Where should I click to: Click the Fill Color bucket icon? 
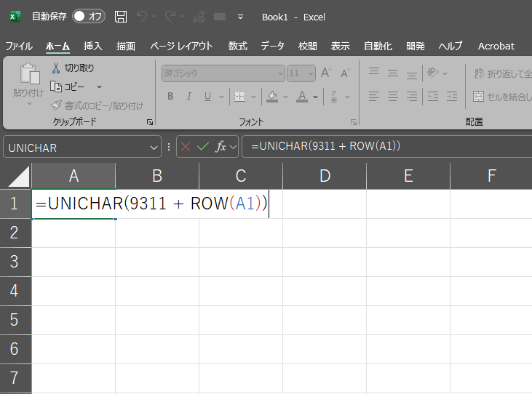pyautogui.click(x=272, y=97)
